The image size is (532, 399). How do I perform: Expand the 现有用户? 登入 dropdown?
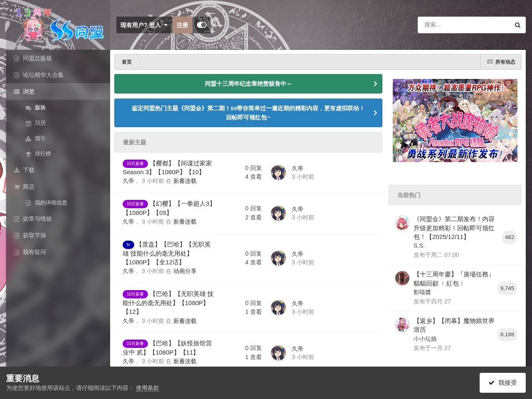(144, 25)
